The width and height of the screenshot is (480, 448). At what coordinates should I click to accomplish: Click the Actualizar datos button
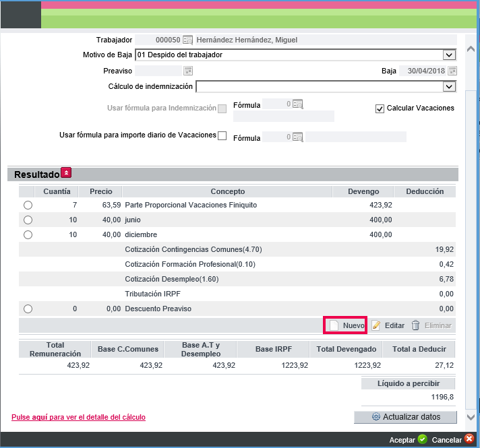coord(405,417)
